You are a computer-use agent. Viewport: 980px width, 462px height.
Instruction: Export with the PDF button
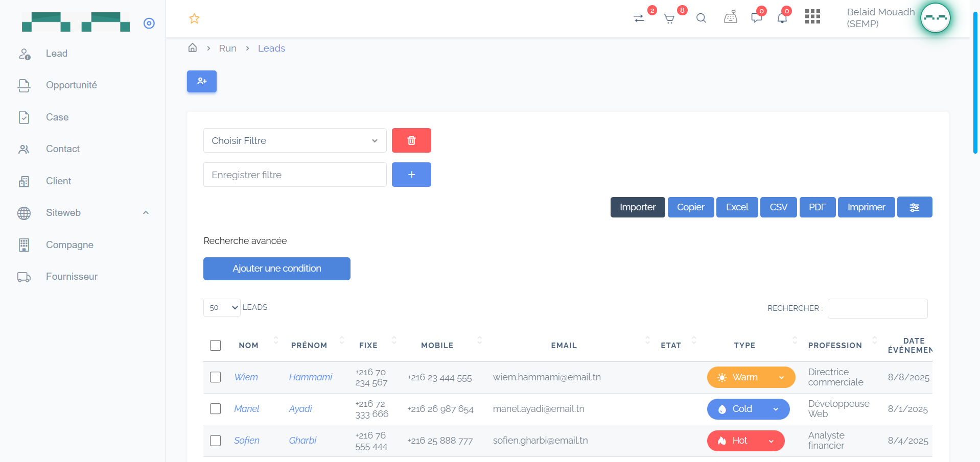[818, 207]
